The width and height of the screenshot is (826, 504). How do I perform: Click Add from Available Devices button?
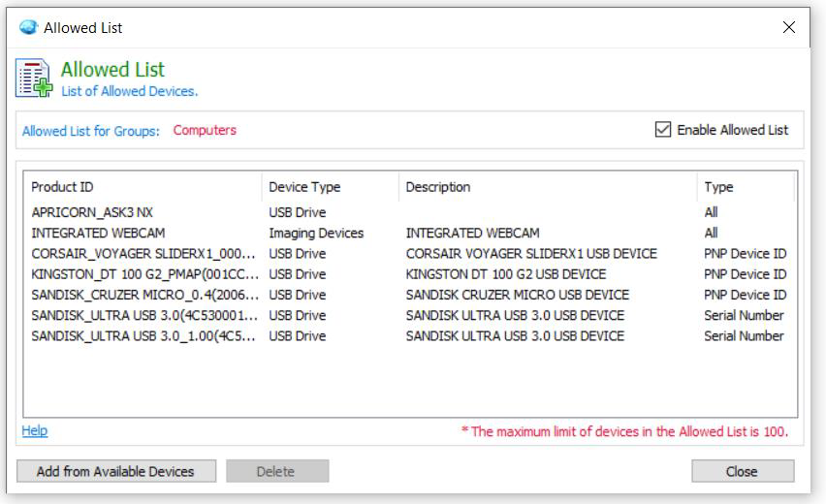tap(116, 471)
